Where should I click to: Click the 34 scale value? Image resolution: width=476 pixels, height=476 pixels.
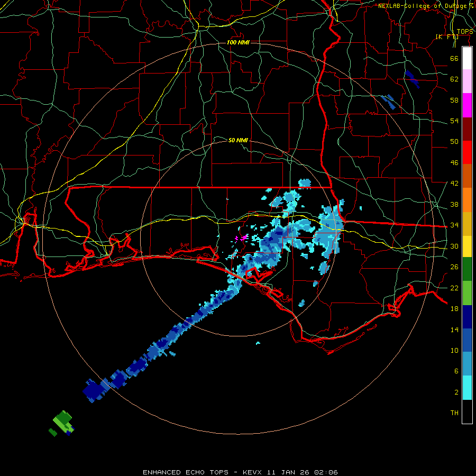coord(454,225)
